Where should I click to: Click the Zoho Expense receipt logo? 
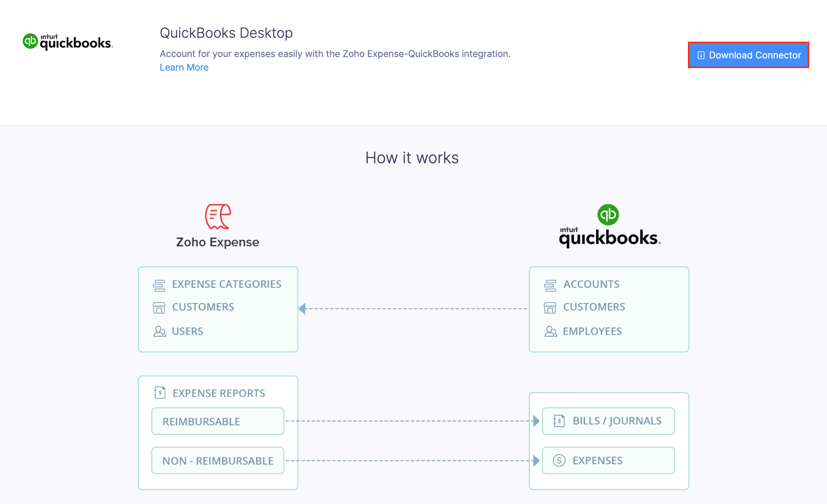coord(217,217)
